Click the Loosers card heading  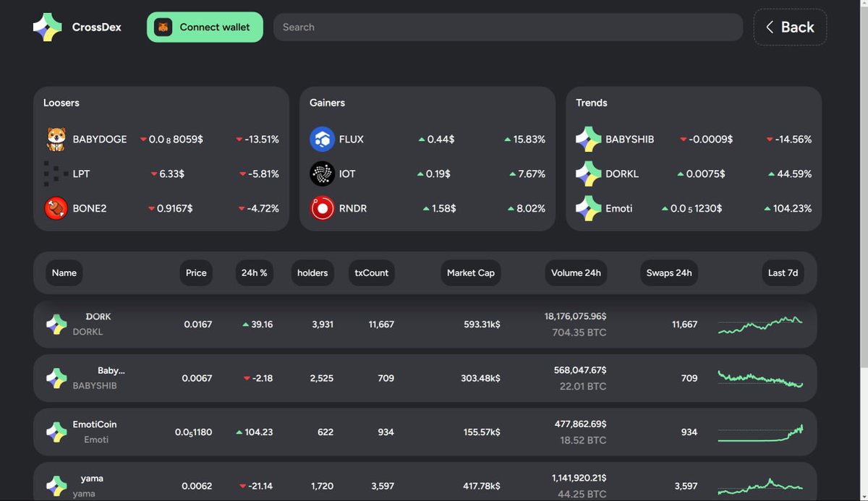[61, 103]
